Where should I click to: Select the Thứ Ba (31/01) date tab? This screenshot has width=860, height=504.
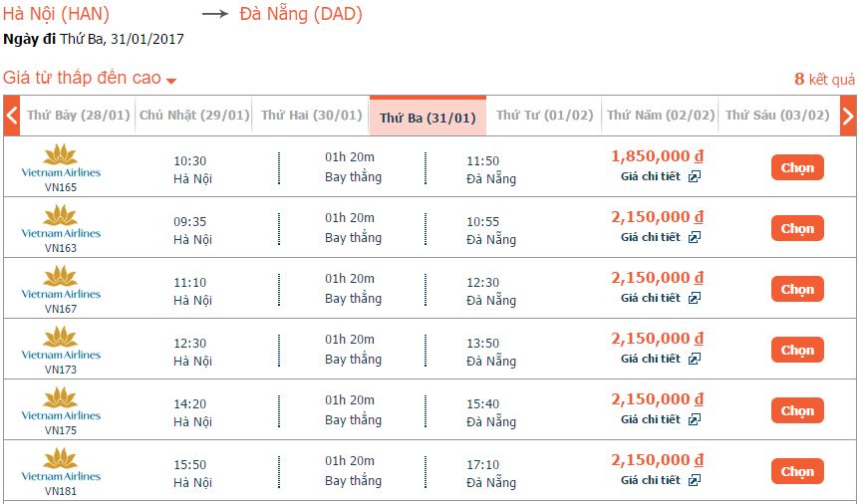coord(428,117)
